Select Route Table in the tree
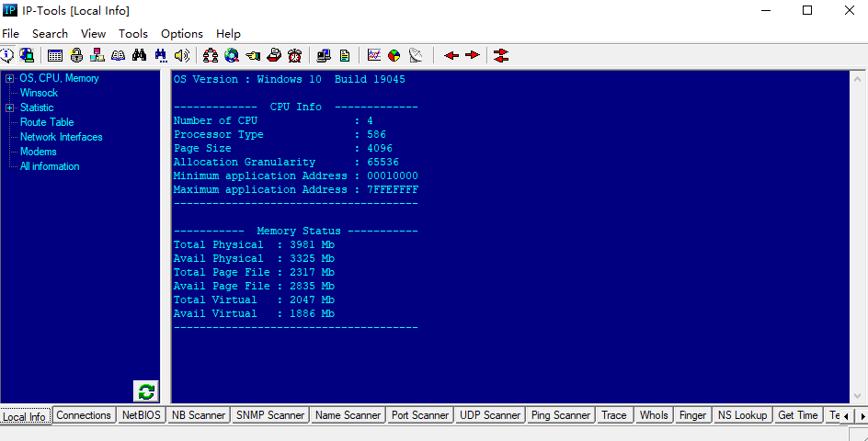Image resolution: width=868 pixels, height=441 pixels. 47,122
